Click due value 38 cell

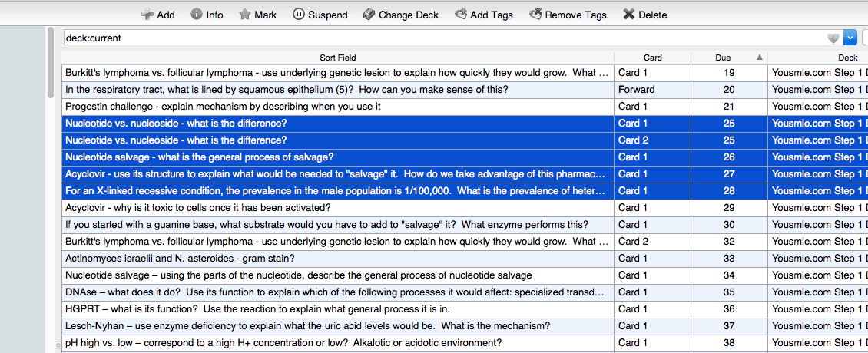(x=729, y=343)
